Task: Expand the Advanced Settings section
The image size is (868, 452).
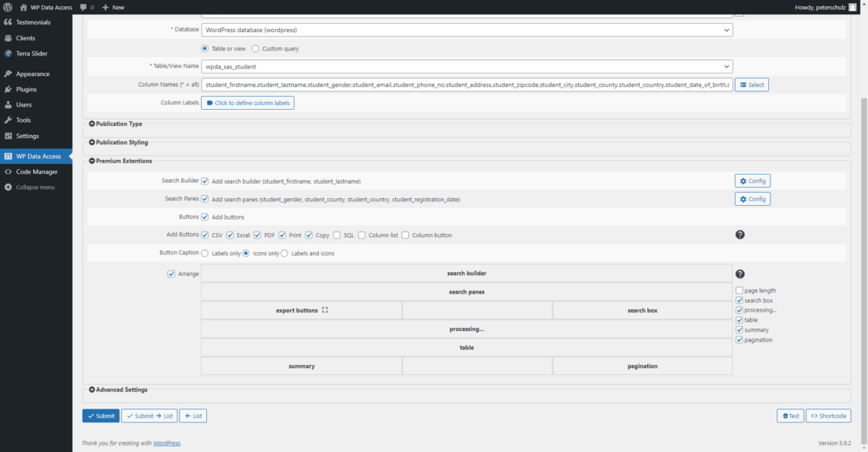Action: click(x=118, y=389)
